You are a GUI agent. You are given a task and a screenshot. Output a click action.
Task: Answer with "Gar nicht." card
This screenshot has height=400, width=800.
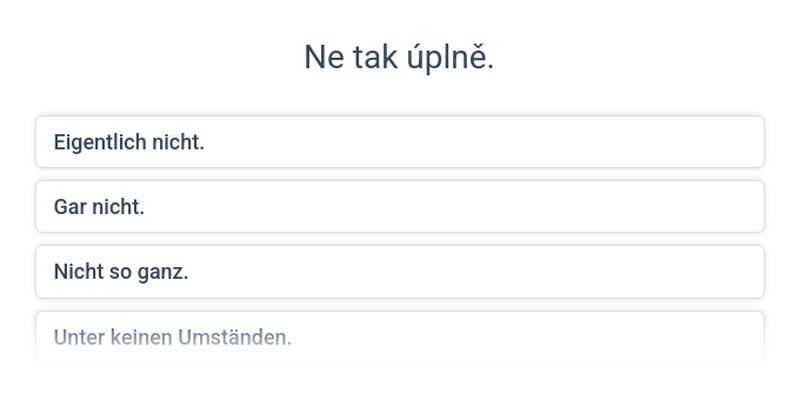[400, 207]
